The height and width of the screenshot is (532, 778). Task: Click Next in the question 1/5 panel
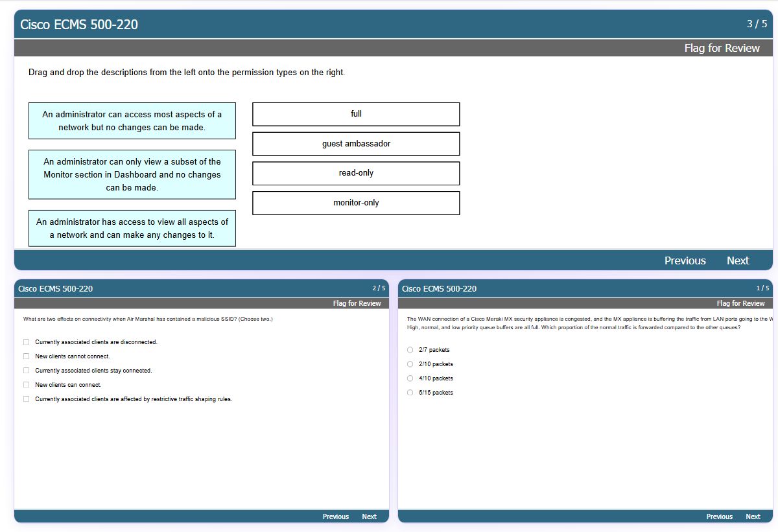pyautogui.click(x=753, y=516)
